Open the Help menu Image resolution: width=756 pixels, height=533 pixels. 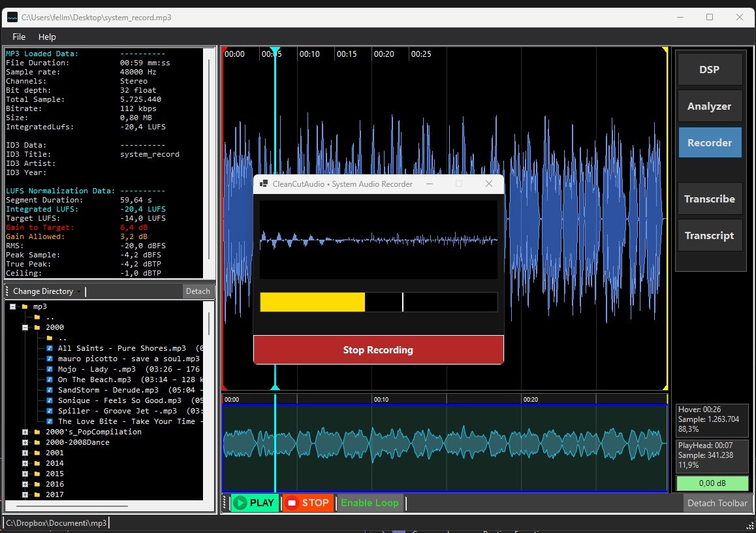tap(46, 37)
